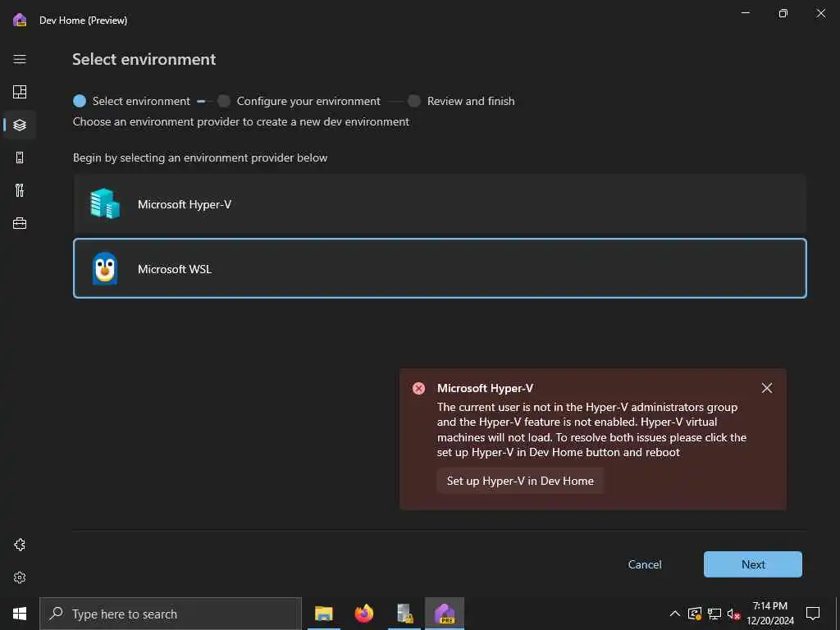Click the muted volume tray icon
This screenshot has width=840, height=630.
click(733, 614)
